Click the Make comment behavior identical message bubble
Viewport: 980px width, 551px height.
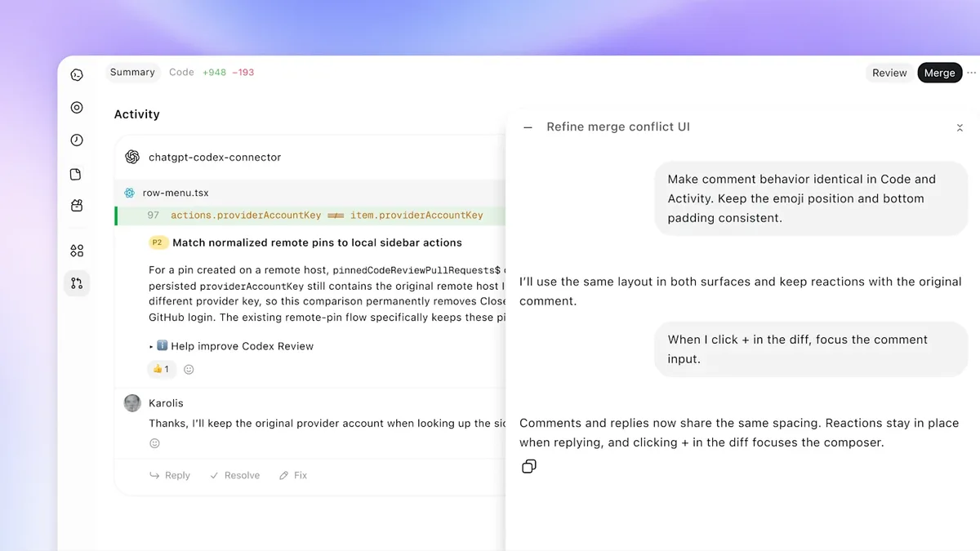tap(811, 198)
